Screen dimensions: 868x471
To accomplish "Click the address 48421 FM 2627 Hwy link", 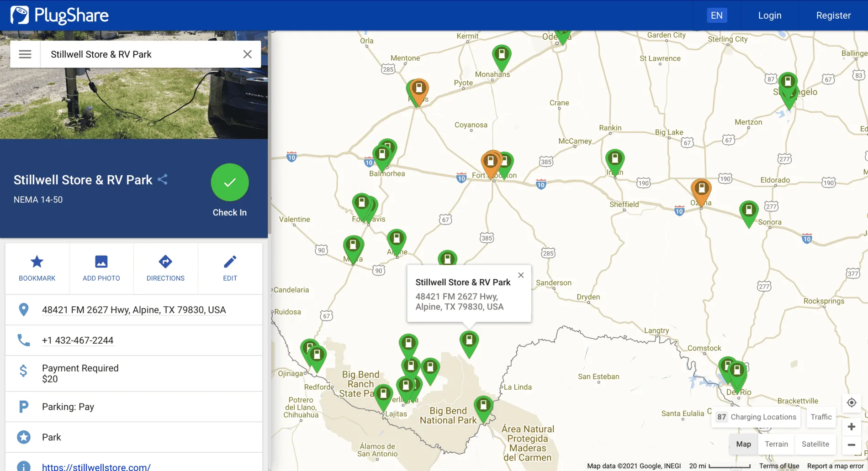I will pyautogui.click(x=134, y=310).
